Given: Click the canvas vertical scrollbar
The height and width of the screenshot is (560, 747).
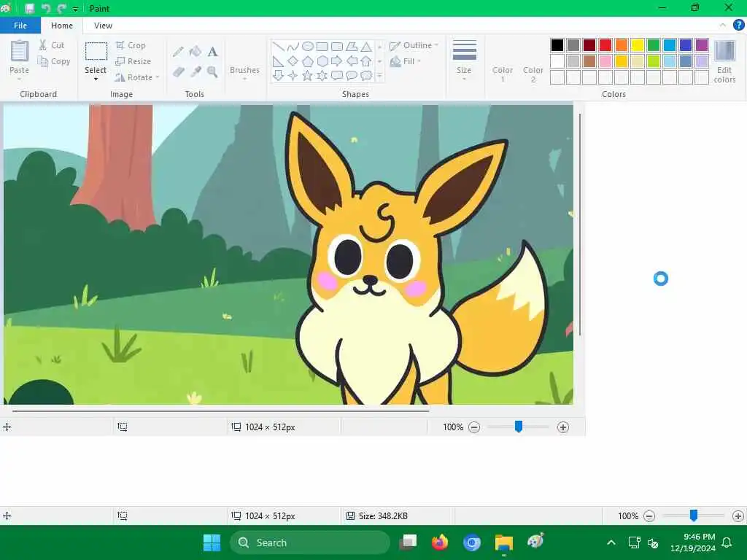Looking at the screenshot, I should pyautogui.click(x=580, y=225).
